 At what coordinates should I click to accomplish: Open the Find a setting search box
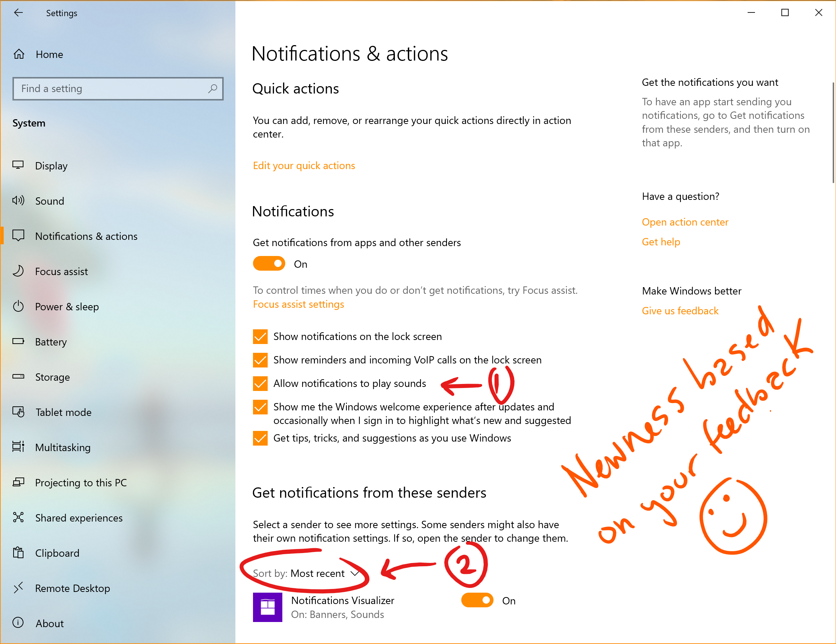point(118,88)
